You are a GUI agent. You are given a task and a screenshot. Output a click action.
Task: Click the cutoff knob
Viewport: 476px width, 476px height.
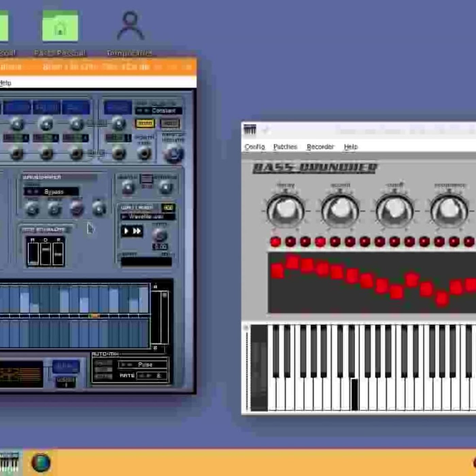point(394,211)
